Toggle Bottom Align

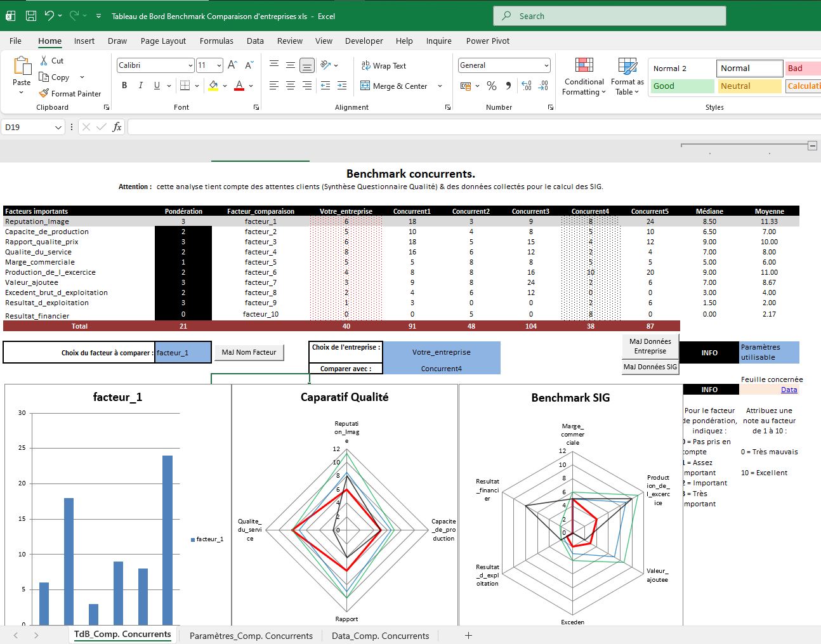coord(306,65)
